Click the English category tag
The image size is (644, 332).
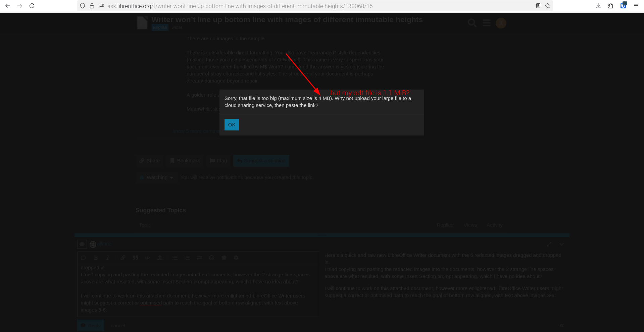click(x=160, y=27)
